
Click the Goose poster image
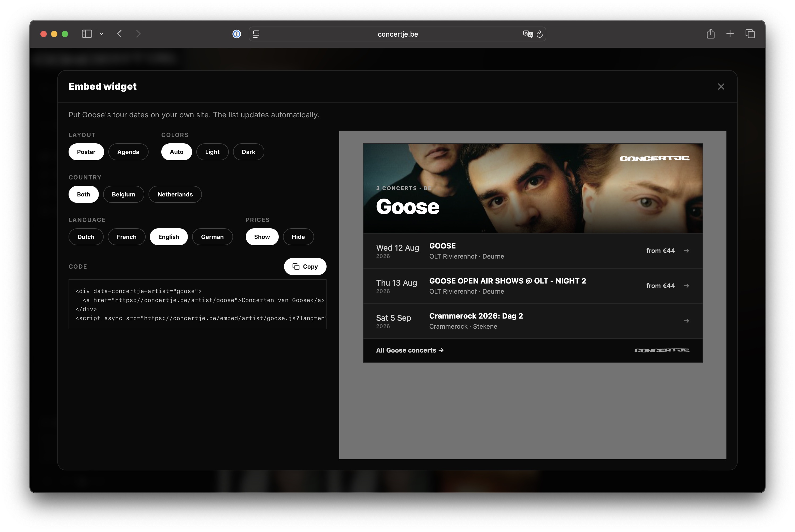533,188
